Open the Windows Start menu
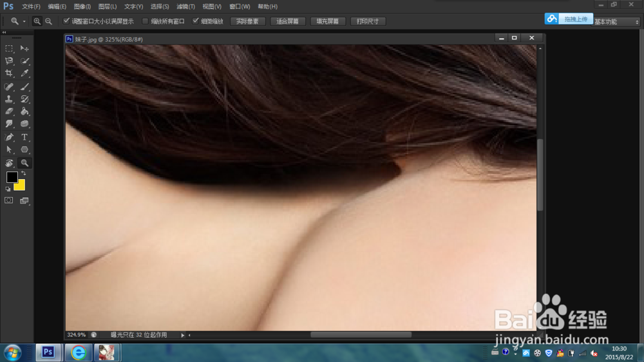644x362 pixels. pyautogui.click(x=13, y=352)
